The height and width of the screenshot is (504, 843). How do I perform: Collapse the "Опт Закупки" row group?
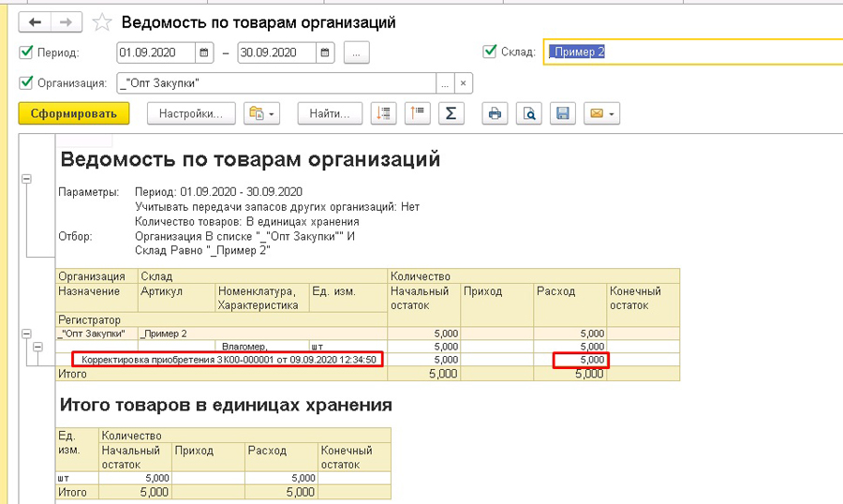click(x=26, y=334)
